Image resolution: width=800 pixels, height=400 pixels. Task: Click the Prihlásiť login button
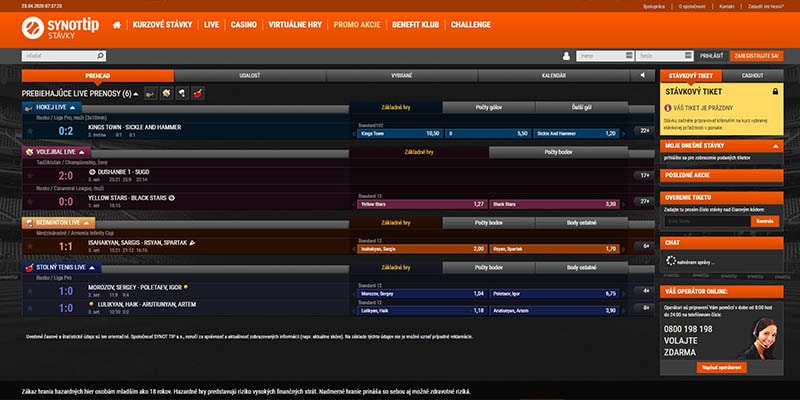[711, 56]
